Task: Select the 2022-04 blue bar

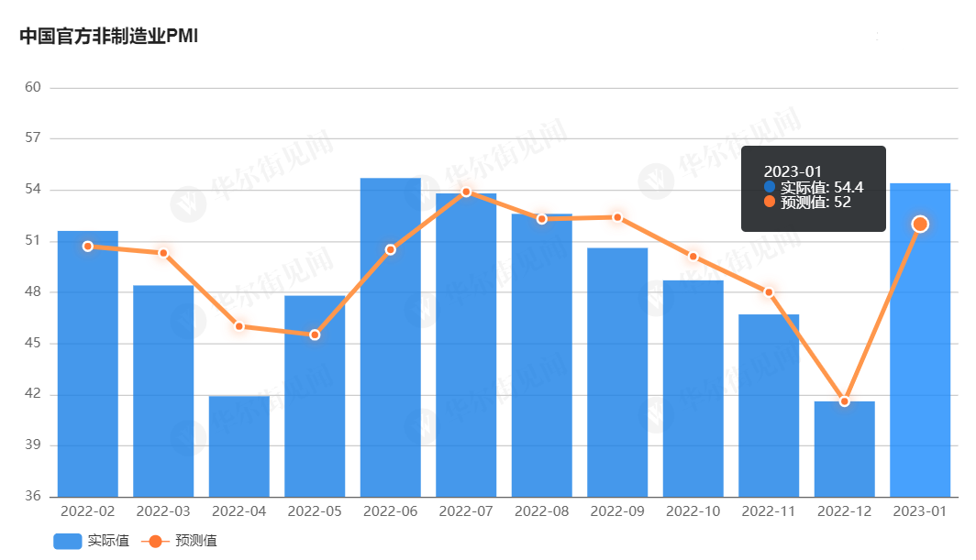Action: tap(239, 449)
